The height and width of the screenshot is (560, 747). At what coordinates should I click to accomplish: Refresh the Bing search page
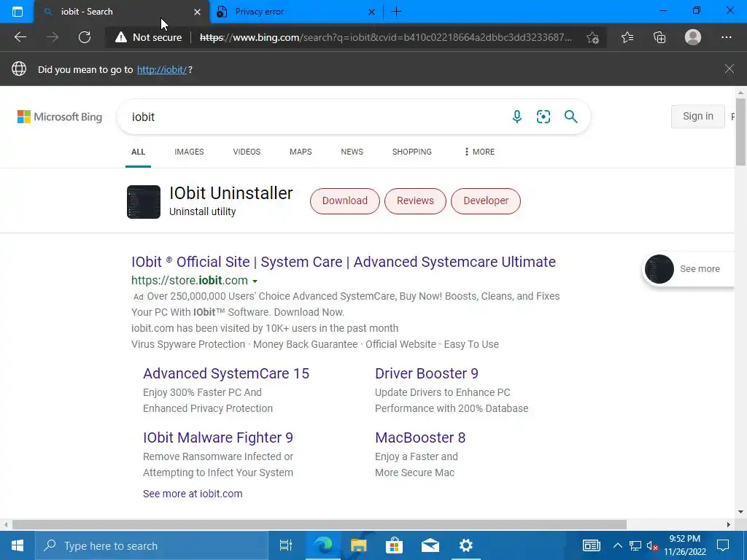tap(85, 37)
